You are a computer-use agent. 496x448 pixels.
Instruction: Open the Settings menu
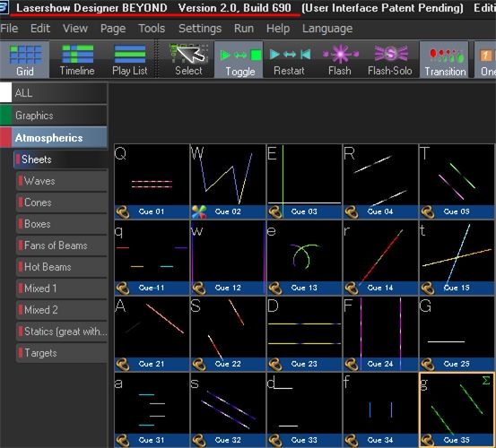[200, 29]
